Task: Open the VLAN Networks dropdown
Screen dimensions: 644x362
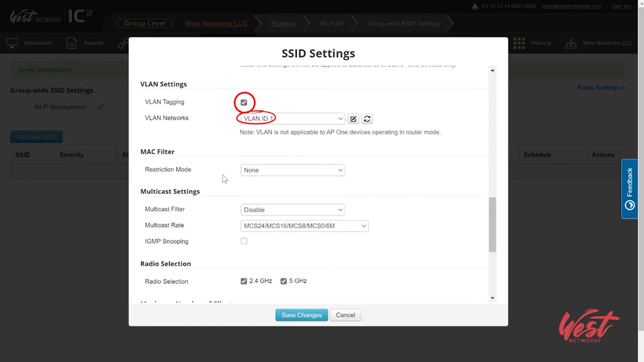Action: [292, 119]
